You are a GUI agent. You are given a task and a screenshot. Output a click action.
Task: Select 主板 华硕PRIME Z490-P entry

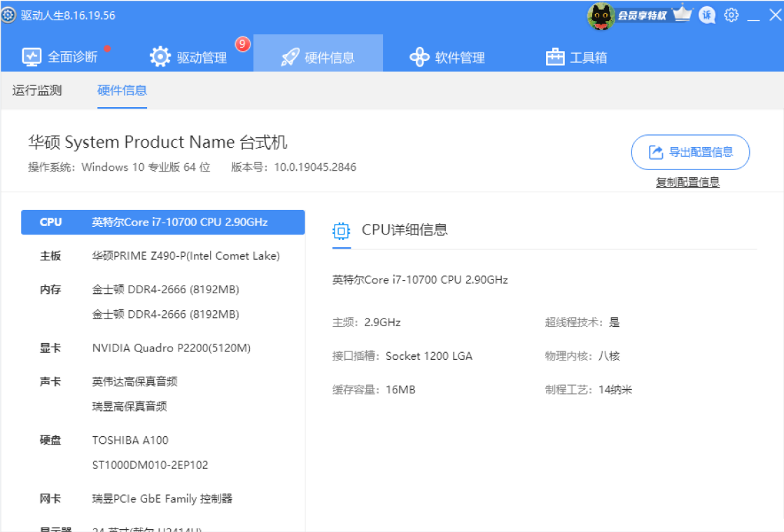tap(185, 256)
